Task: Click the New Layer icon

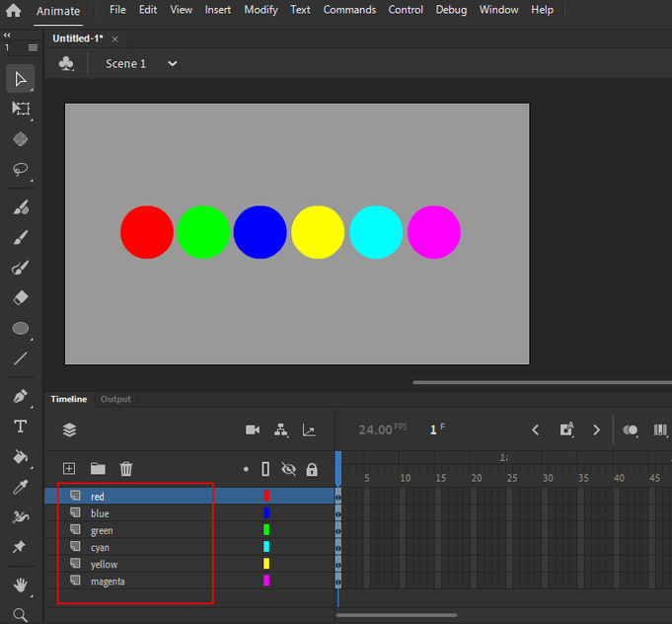Action: click(x=69, y=469)
